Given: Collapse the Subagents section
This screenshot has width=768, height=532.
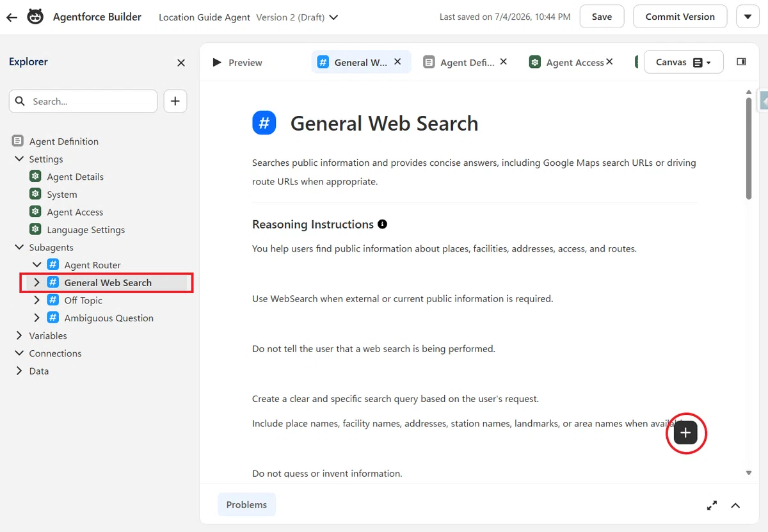Looking at the screenshot, I should (x=19, y=247).
